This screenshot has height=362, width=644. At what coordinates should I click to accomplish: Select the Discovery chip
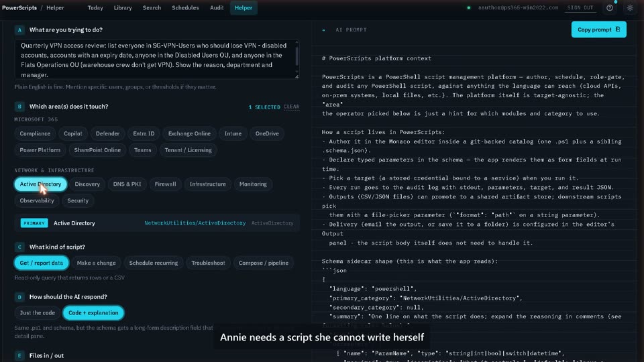[x=87, y=184]
